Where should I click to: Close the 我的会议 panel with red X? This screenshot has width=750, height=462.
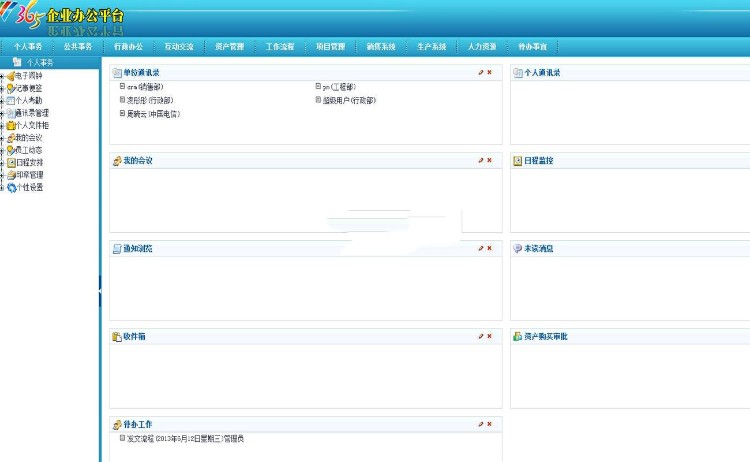tap(489, 160)
